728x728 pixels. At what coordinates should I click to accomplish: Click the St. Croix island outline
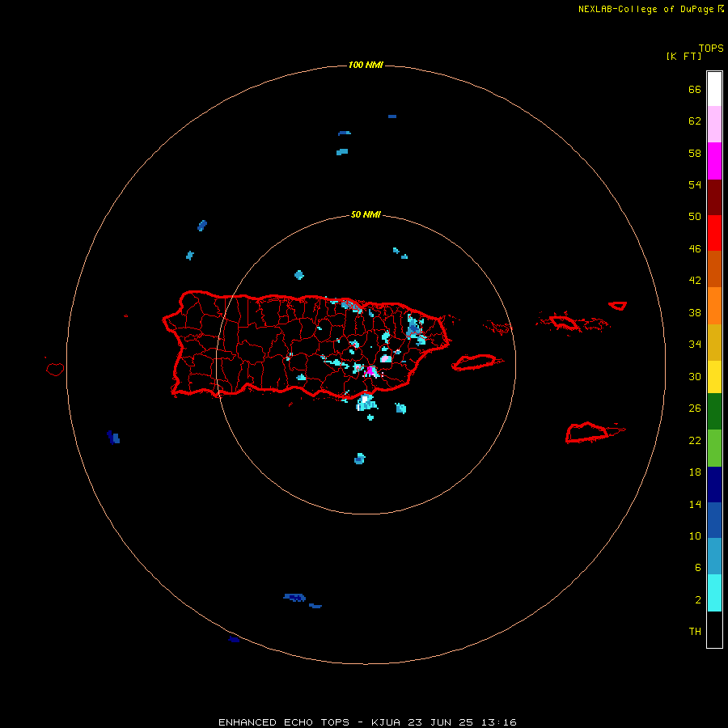tap(588, 433)
